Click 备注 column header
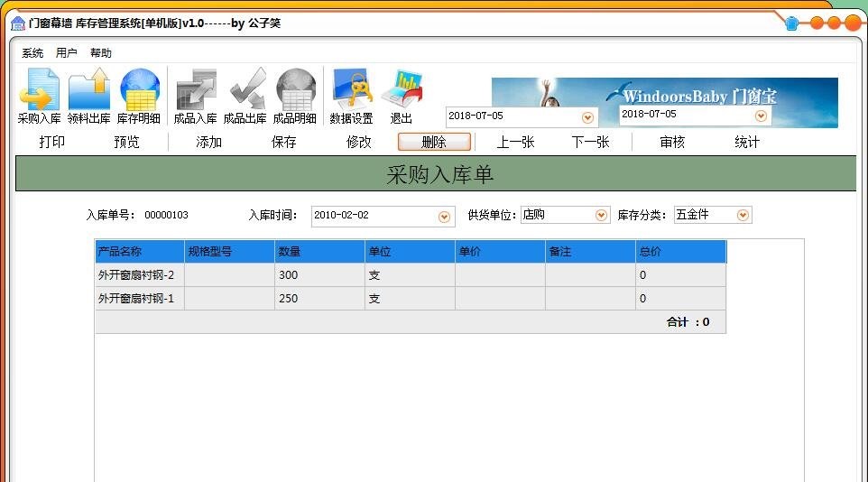 click(x=590, y=252)
